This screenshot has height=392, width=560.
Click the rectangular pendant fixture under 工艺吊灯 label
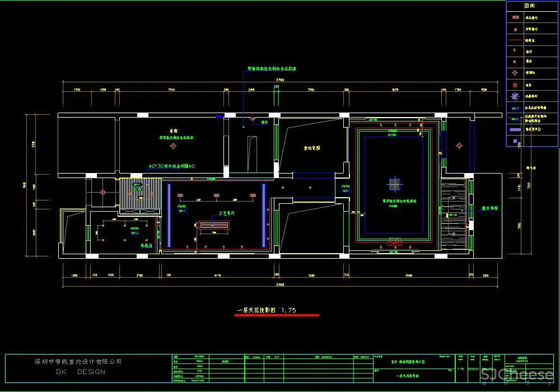point(214,225)
